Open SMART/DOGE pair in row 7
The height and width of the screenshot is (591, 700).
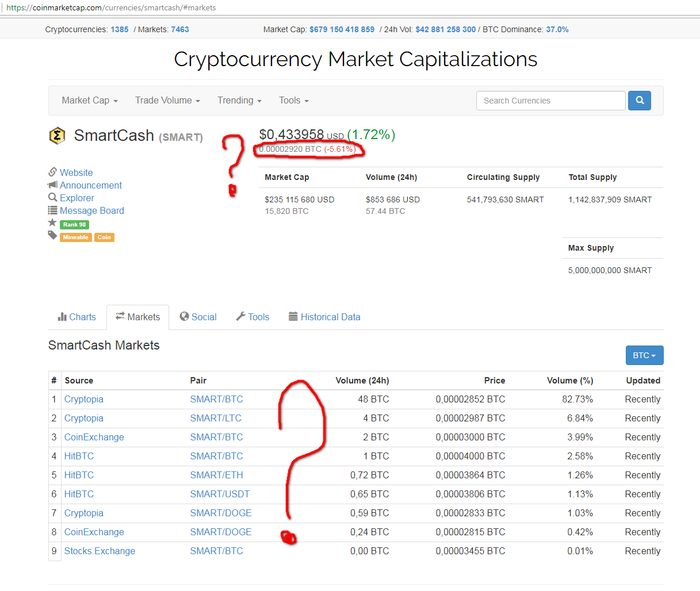[x=221, y=513]
